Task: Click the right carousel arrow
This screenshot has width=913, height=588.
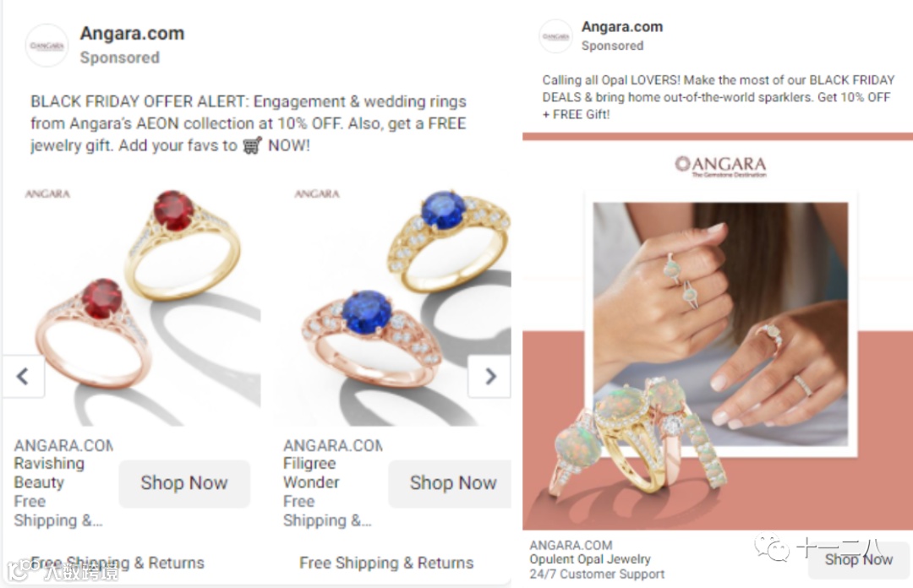Action: pos(489,376)
